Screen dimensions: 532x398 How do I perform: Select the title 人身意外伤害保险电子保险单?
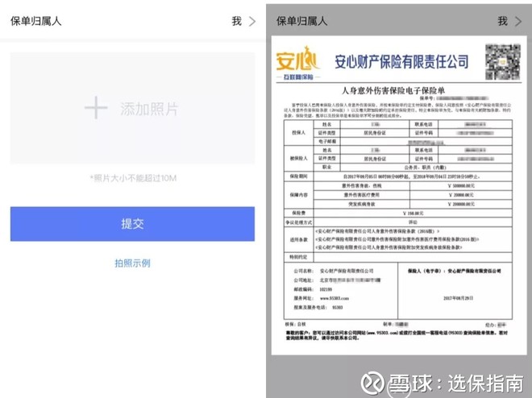(x=393, y=90)
